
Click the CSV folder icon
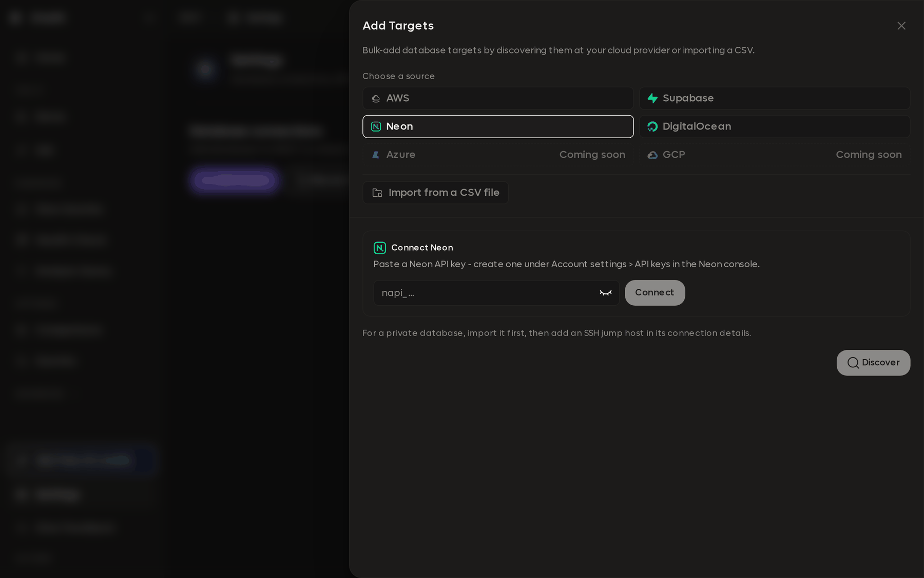pos(377,193)
